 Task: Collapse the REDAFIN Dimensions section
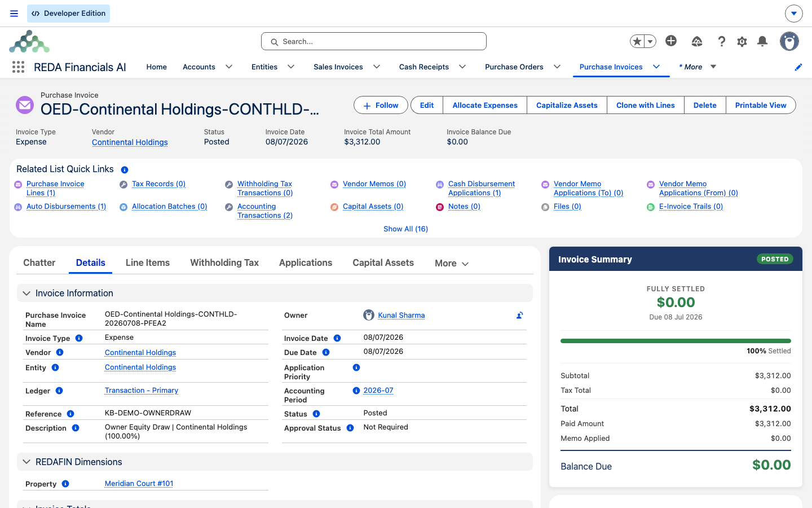[27, 462]
